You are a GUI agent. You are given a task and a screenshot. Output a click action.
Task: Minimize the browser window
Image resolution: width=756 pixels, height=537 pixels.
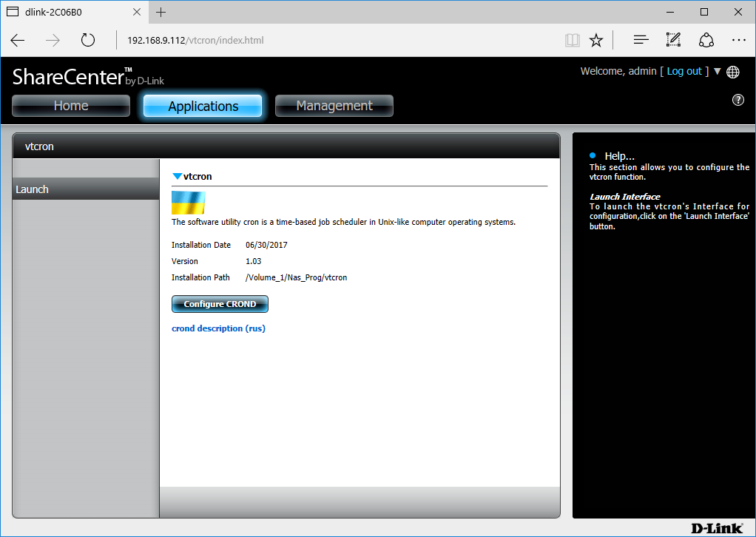pyautogui.click(x=670, y=12)
